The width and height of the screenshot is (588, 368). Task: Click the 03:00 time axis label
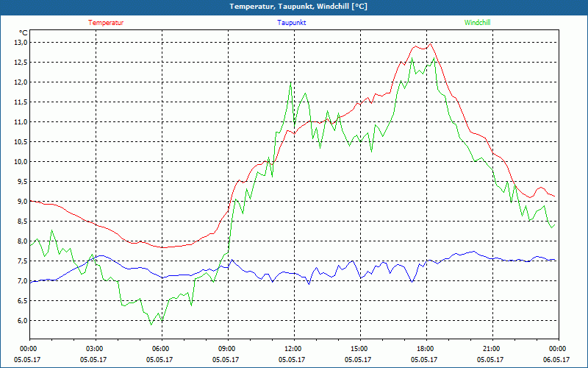tap(96, 349)
